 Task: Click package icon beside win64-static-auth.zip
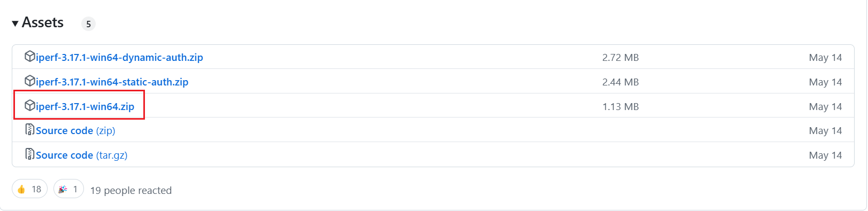pyautogui.click(x=30, y=81)
